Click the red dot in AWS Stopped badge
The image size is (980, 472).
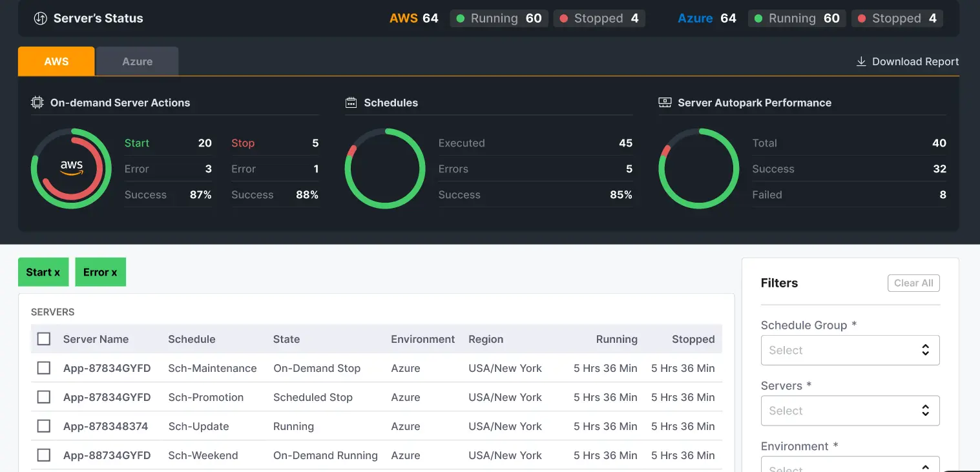click(564, 19)
